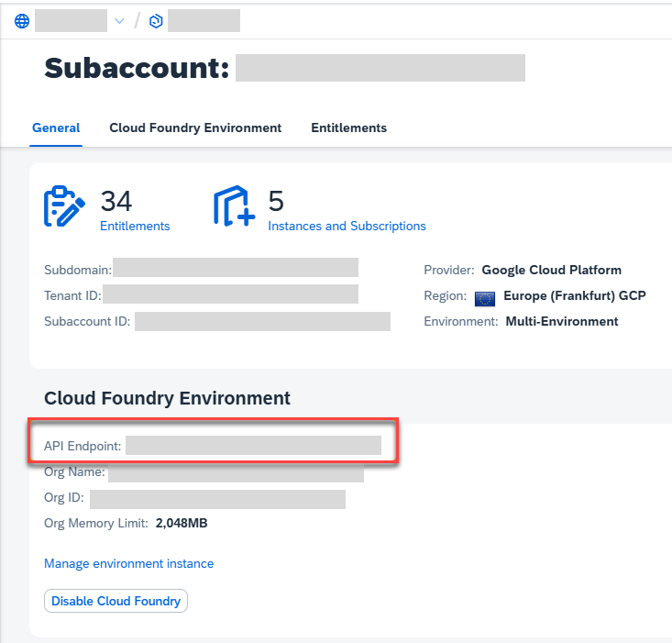The image size is (672, 643).
Task: Click the Subaccount ID value field
Action: point(262,321)
